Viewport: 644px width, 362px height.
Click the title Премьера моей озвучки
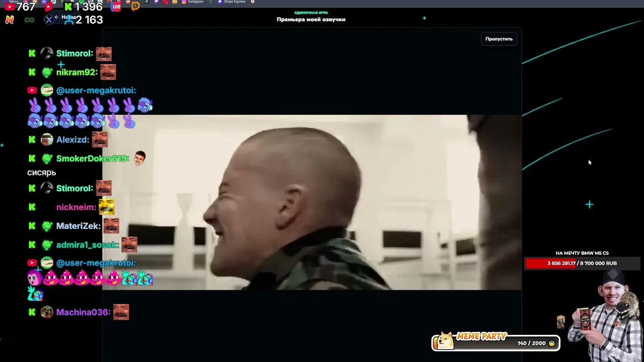pyautogui.click(x=311, y=20)
